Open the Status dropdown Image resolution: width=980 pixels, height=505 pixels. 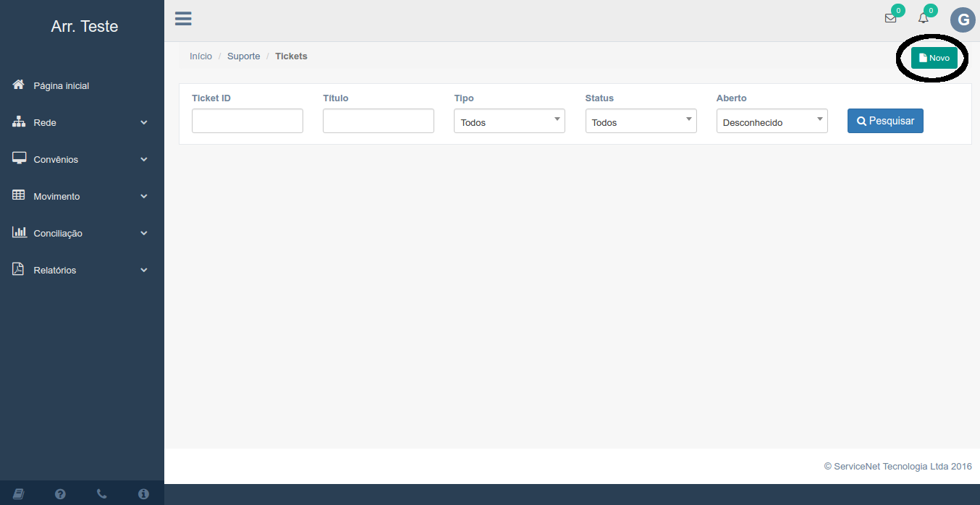pyautogui.click(x=641, y=122)
